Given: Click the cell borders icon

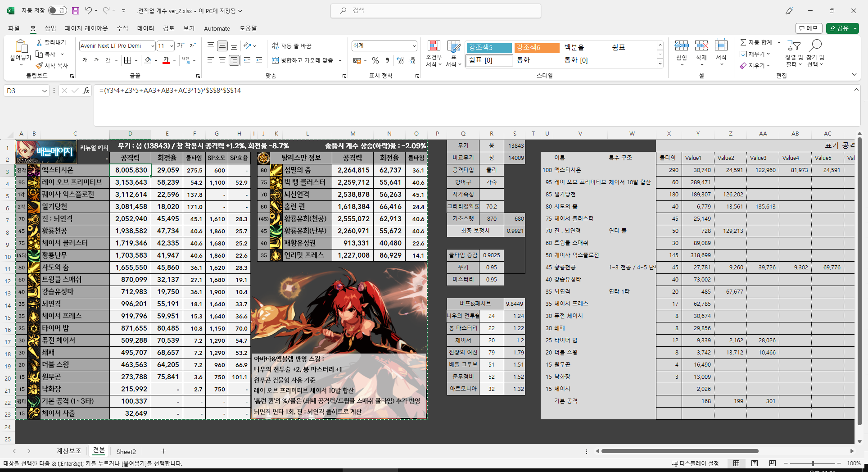Looking at the screenshot, I should [128, 60].
